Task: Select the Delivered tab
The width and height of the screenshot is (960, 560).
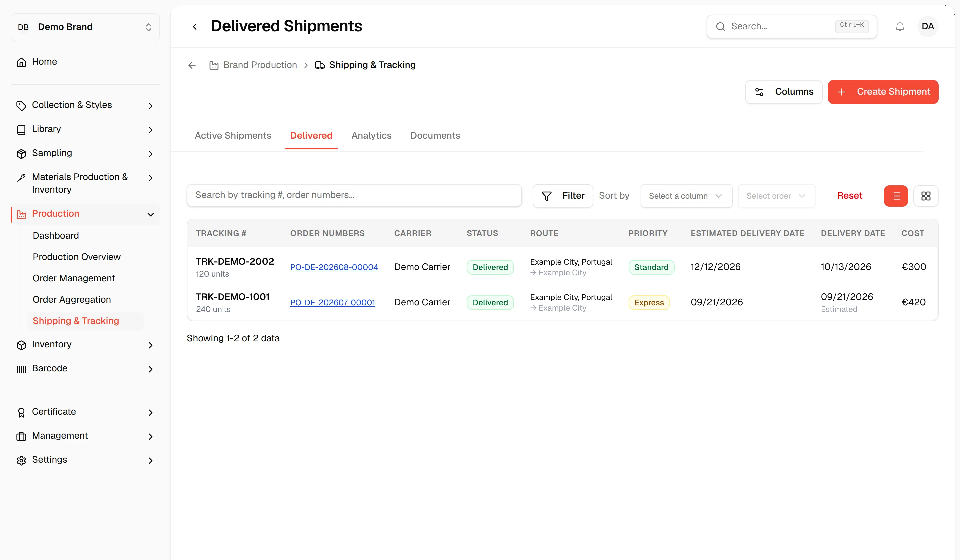Action: click(311, 136)
